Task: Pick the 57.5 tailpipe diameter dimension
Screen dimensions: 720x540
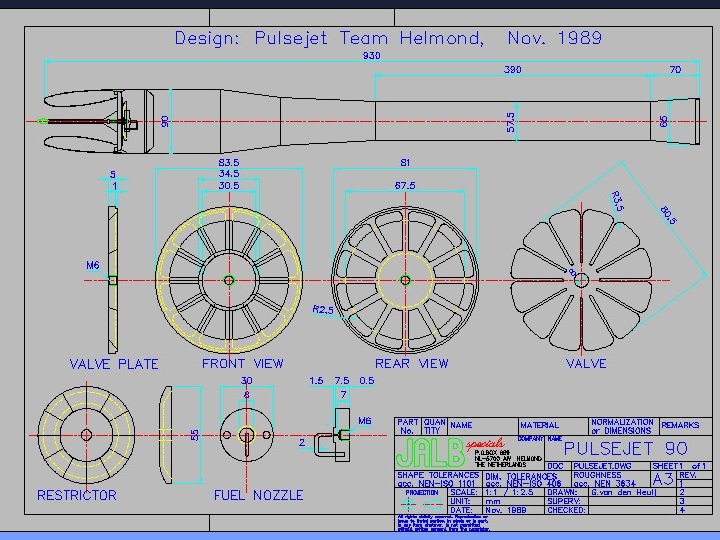Action: [511, 122]
